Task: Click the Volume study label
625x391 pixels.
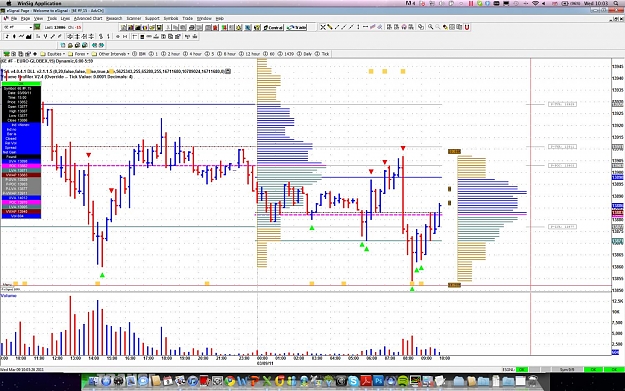Action: 8,296
